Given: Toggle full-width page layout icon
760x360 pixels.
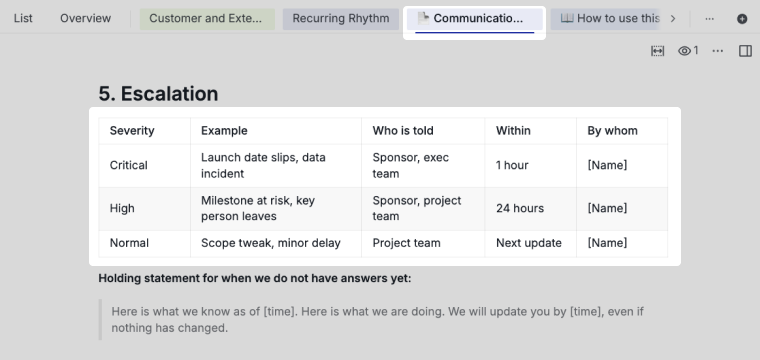Looking at the screenshot, I should pyautogui.click(x=657, y=51).
